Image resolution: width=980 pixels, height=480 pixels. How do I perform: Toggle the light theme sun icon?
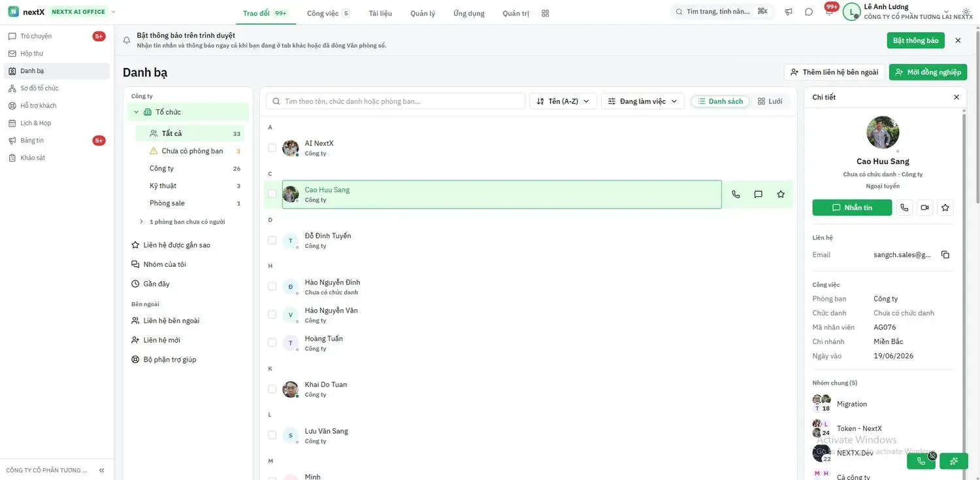pyautogui.click(x=966, y=12)
